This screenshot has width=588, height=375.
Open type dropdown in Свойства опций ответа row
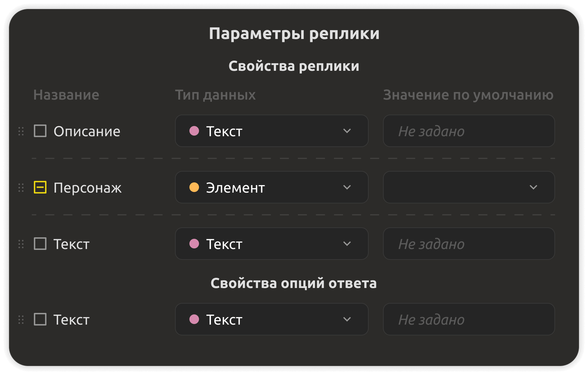(x=272, y=319)
